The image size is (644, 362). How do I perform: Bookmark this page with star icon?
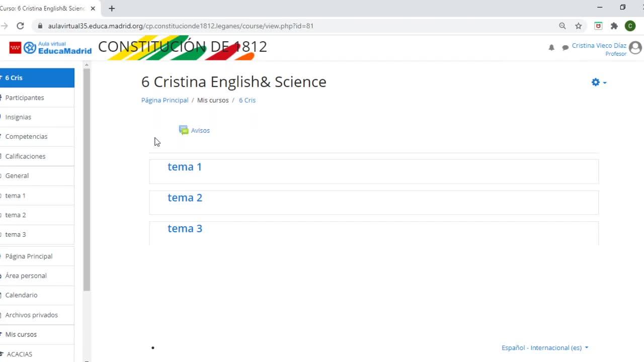tap(579, 26)
